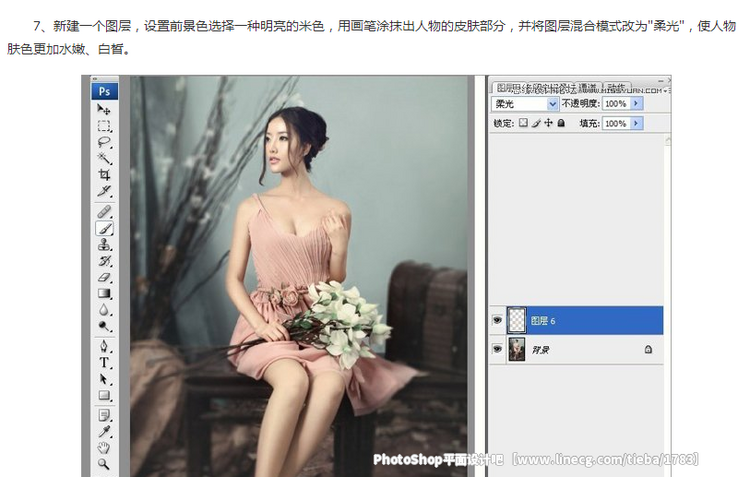
Task: Select the Eyedropper tool
Action: (x=104, y=431)
